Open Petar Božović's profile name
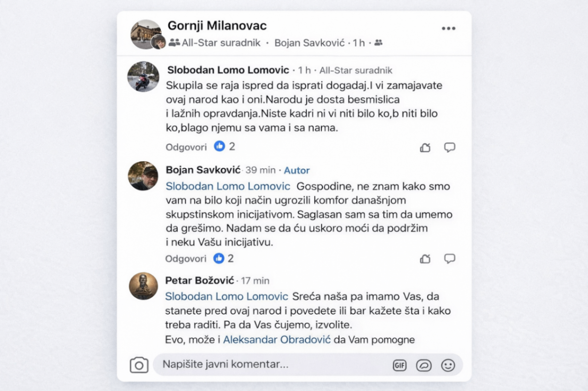Image resolution: width=588 pixels, height=391 pixels. [x=199, y=281]
